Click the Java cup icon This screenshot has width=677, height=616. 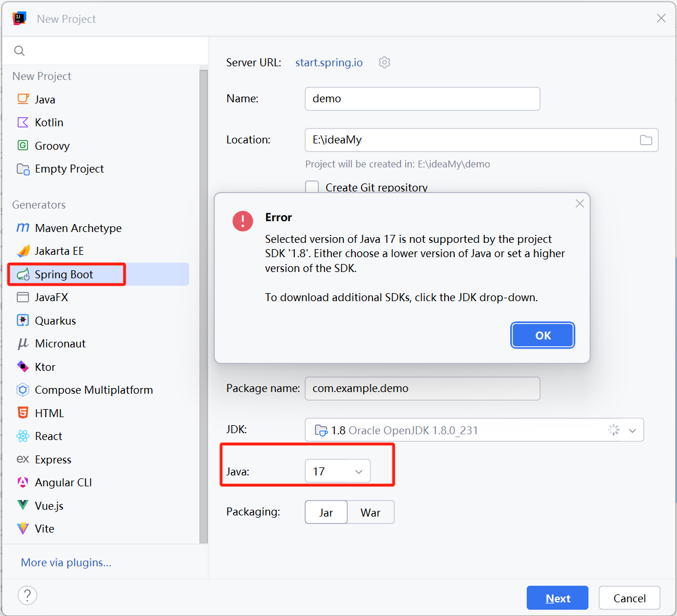click(x=23, y=99)
